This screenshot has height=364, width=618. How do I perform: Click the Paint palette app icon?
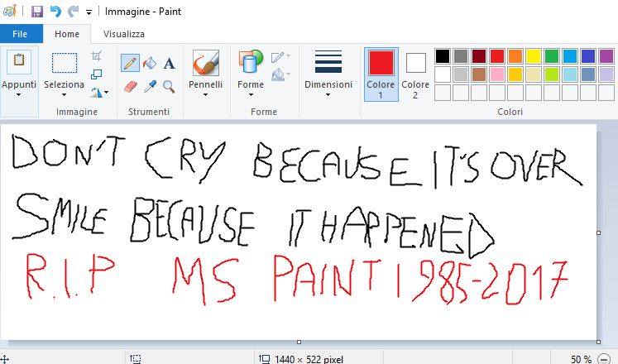[x=8, y=11]
